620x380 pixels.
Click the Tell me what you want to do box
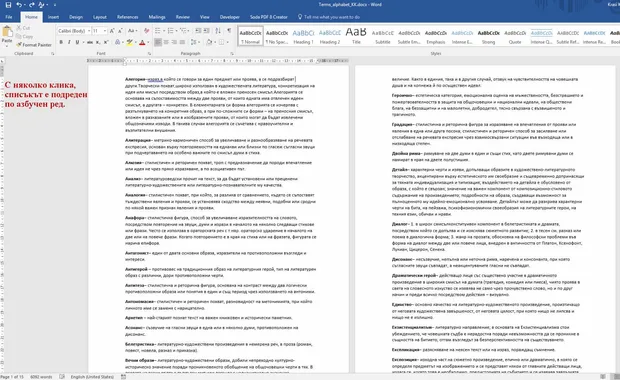coord(329,17)
